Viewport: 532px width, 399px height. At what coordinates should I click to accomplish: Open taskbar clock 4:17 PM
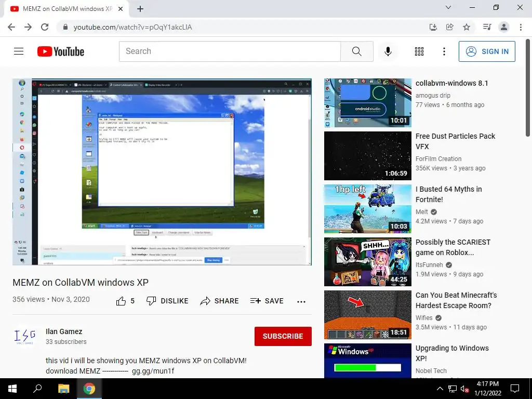487,389
